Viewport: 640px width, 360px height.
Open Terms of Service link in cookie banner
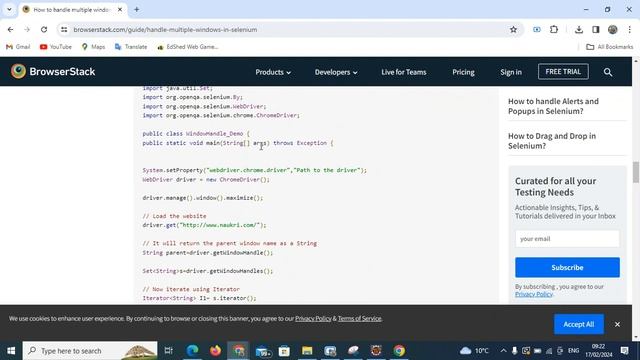[359, 318]
